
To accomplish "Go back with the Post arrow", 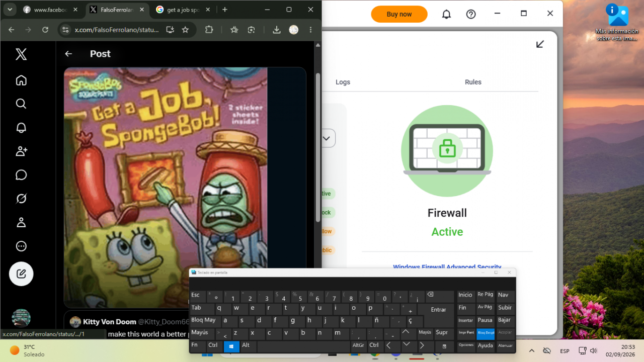I will click(68, 54).
